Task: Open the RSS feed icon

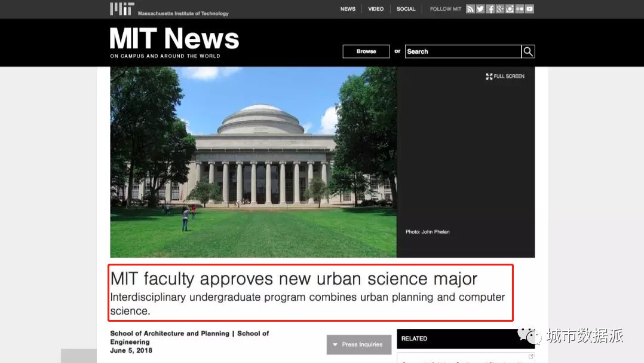Action: [x=470, y=9]
